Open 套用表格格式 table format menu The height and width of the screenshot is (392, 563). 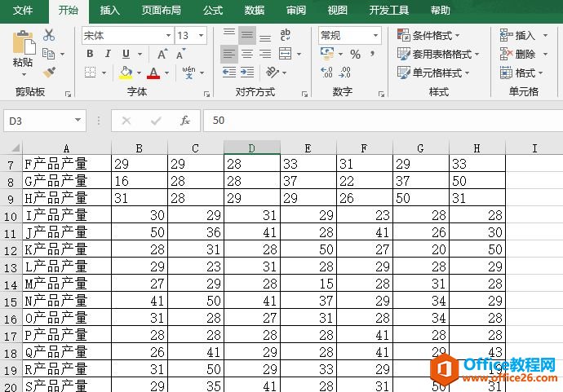click(438, 54)
